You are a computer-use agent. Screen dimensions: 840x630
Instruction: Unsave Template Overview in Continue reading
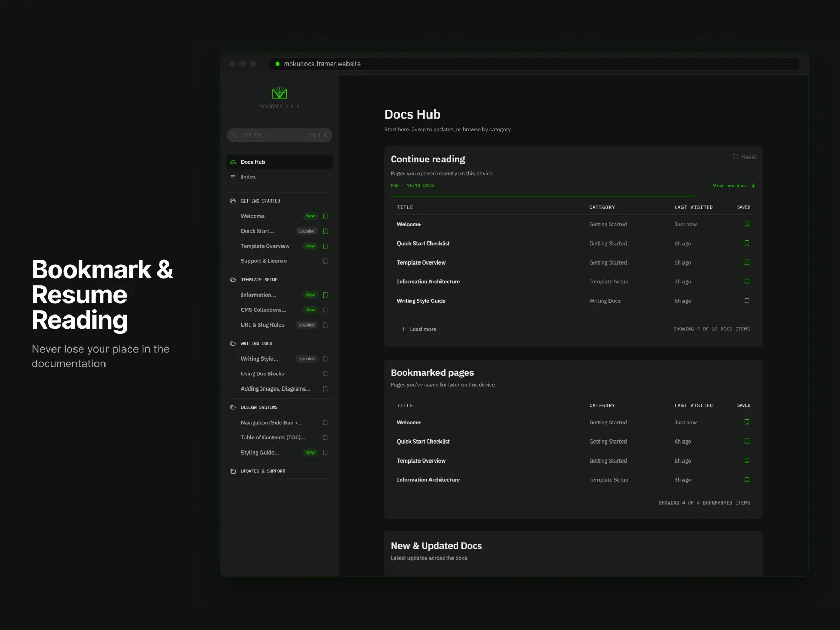[x=747, y=262]
